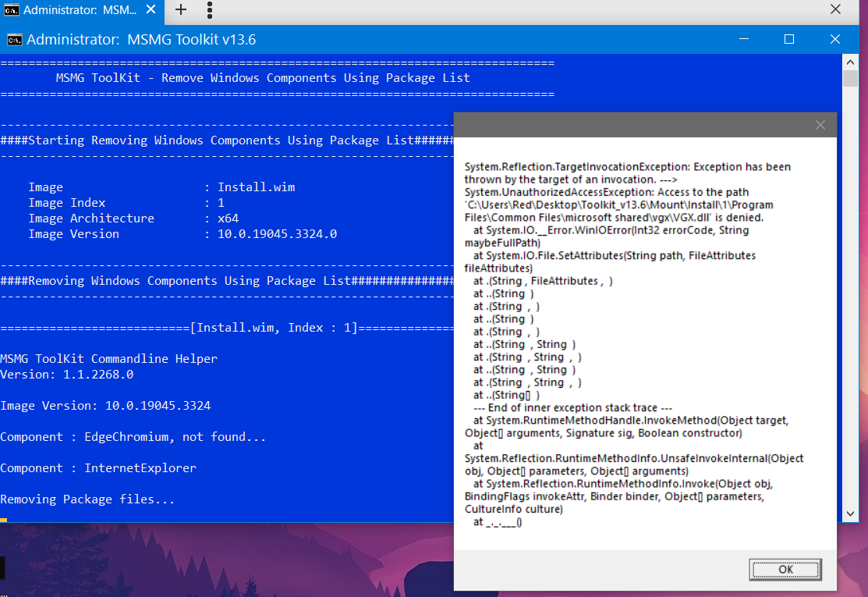Click the 'Install.wim' image value
Screen dimensions: 868x597
pos(256,187)
